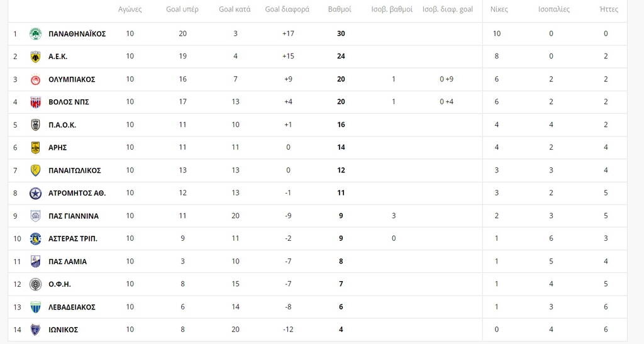644x344 pixels.
Task: Click the Goal υπέρ column header
Action: (182, 10)
